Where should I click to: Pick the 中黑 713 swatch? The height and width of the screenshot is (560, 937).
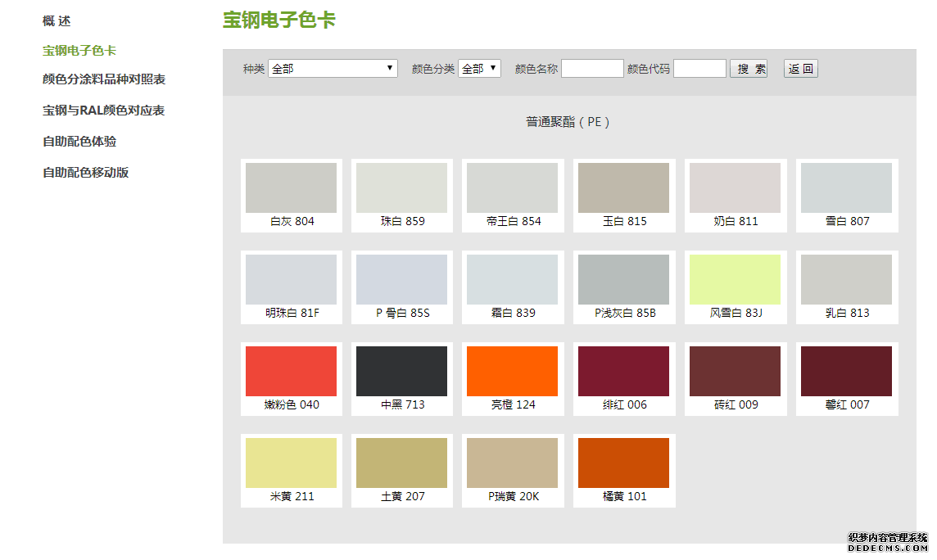401,372
